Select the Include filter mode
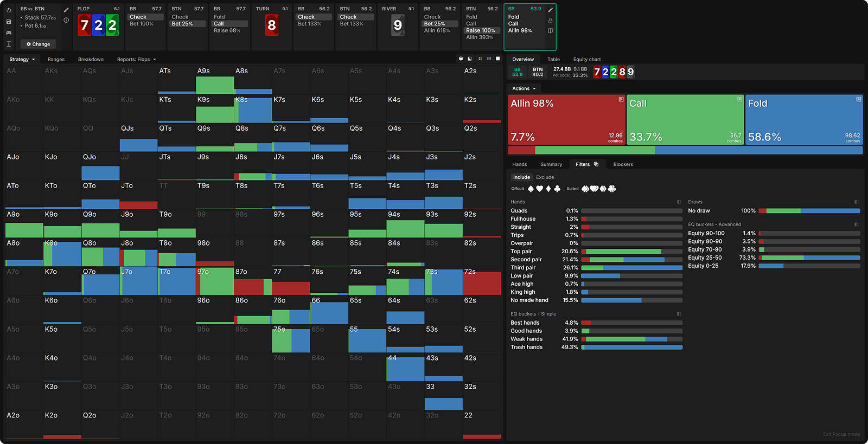This screenshot has height=444, width=868. click(x=521, y=177)
